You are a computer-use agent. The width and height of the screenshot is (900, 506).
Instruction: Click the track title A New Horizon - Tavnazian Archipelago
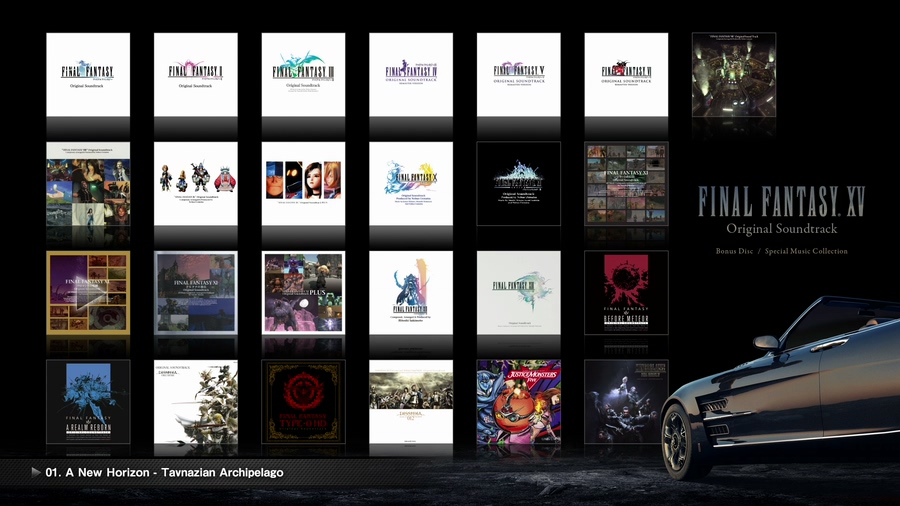(164, 472)
